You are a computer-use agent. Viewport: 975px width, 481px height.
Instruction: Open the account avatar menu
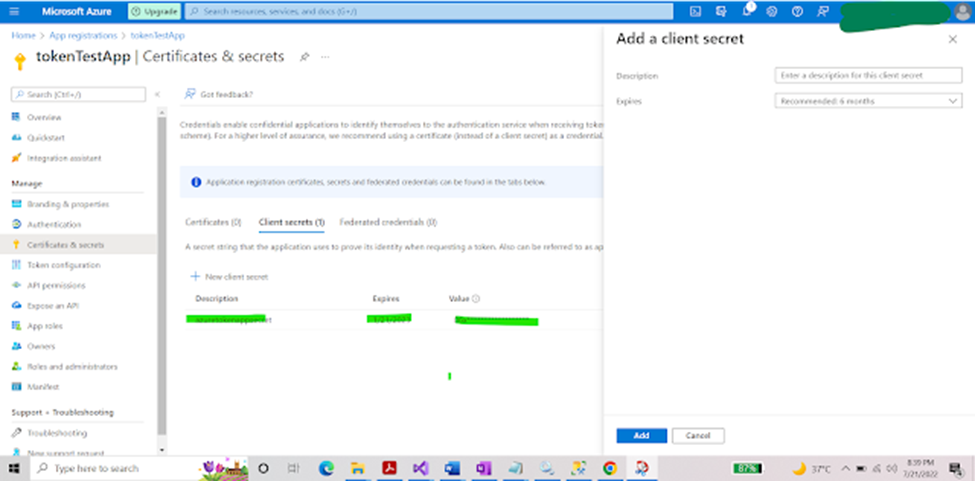coord(962,11)
